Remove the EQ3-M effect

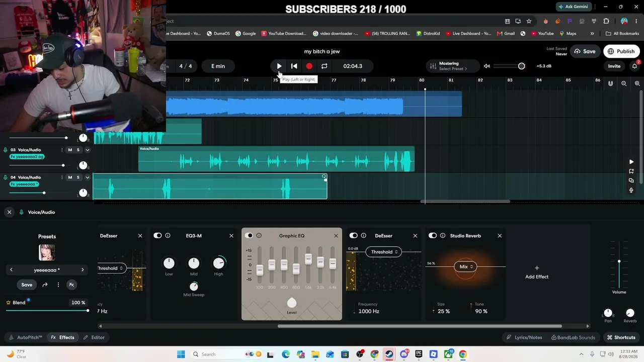click(x=231, y=236)
